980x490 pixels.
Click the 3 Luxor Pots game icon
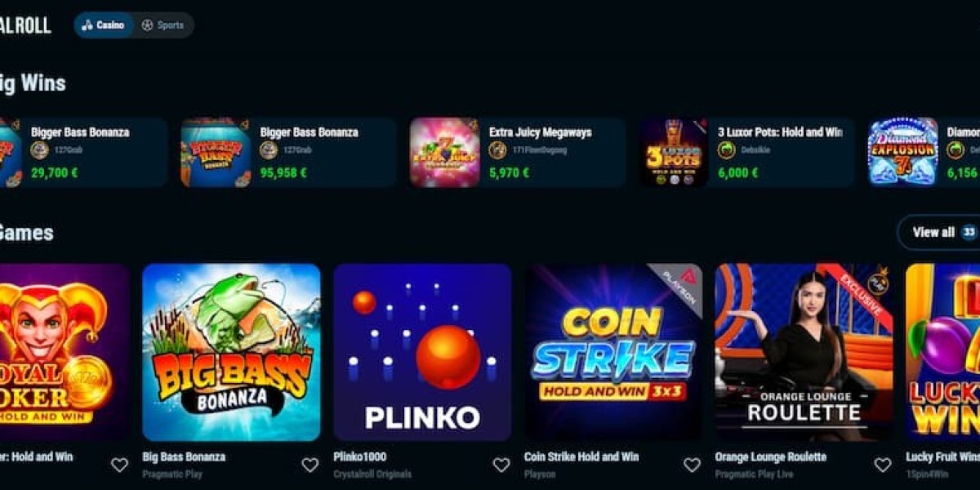point(674,152)
